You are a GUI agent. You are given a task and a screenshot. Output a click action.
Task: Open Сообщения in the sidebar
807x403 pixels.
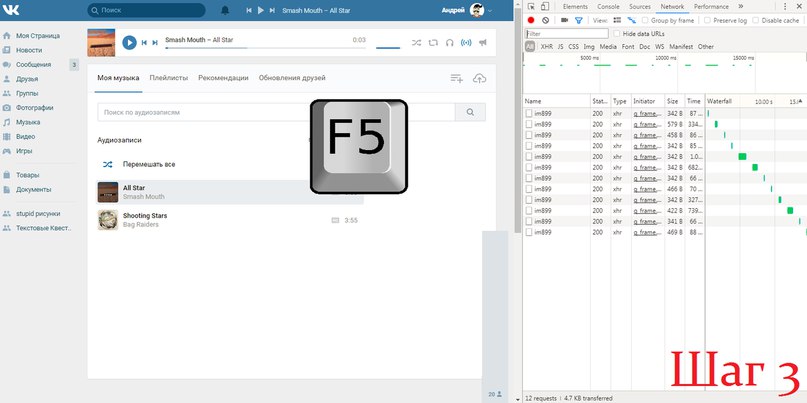click(x=33, y=65)
